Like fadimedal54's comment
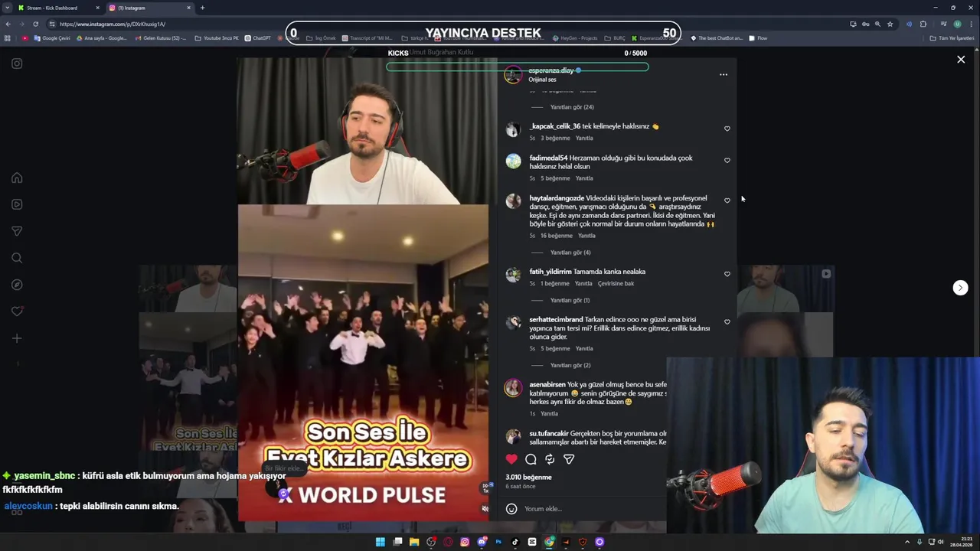 pyautogui.click(x=727, y=161)
